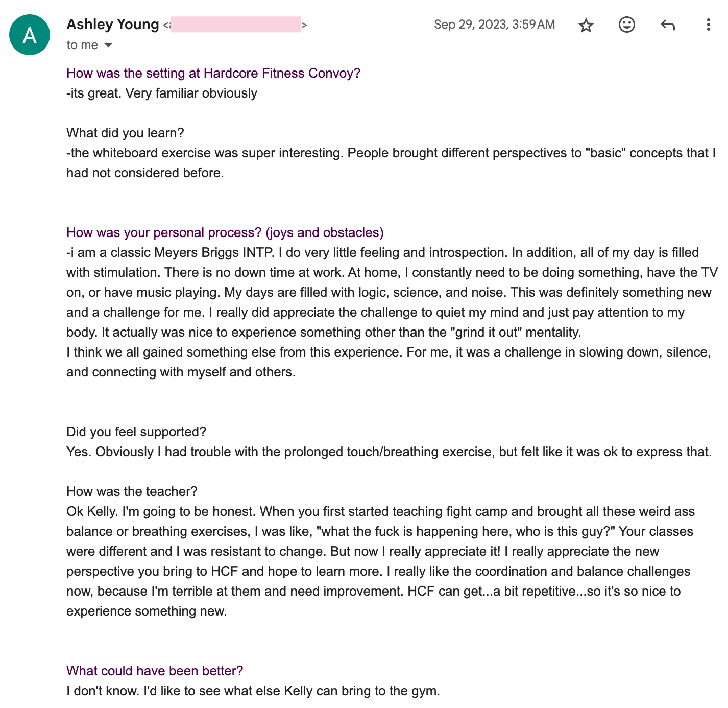Click the Sep 29, 2023 timestamp
The height and width of the screenshot is (708, 728).
[x=494, y=25]
